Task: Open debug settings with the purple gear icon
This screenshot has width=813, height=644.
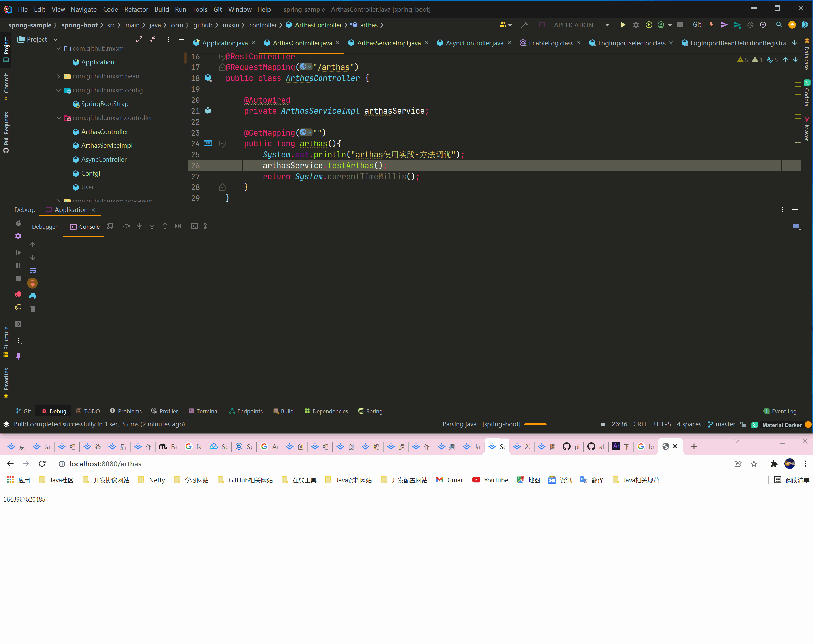Action: pos(18,236)
